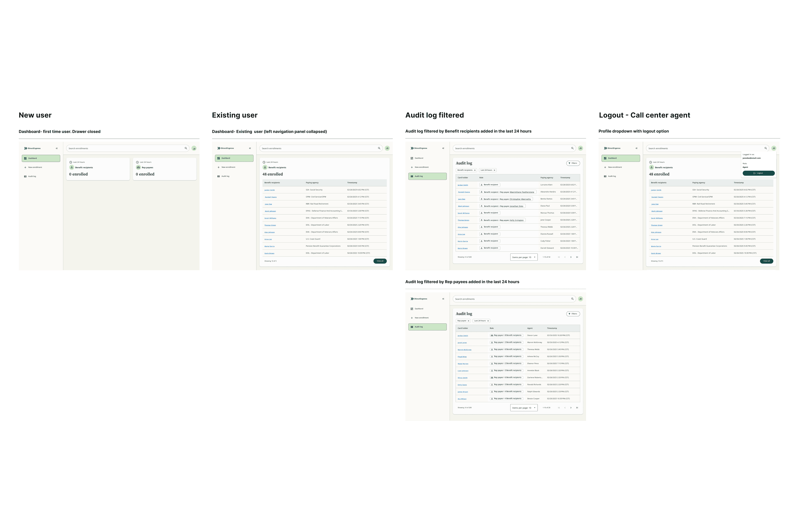Collapse sidebar using chevrons in New user frame
799x532 pixels.
point(57,148)
